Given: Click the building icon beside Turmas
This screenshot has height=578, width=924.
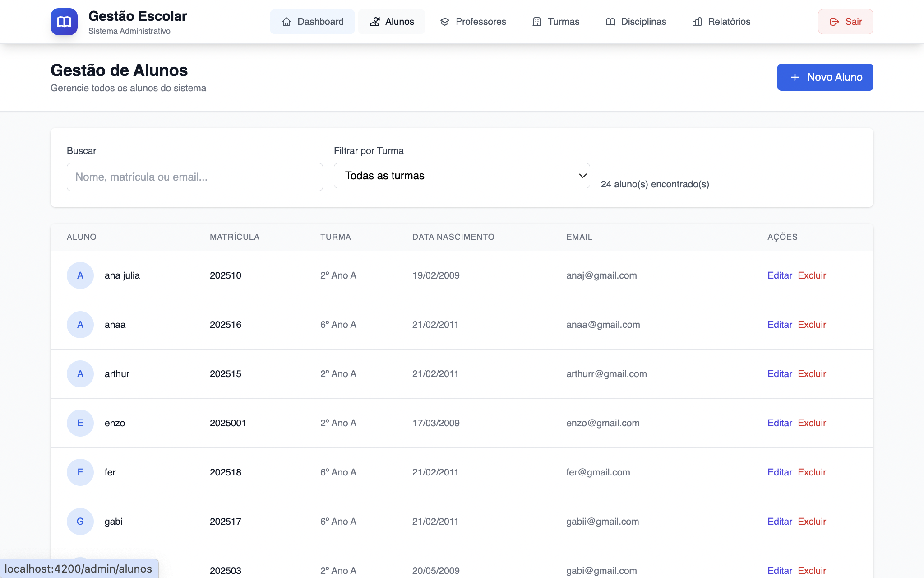Looking at the screenshot, I should [537, 22].
